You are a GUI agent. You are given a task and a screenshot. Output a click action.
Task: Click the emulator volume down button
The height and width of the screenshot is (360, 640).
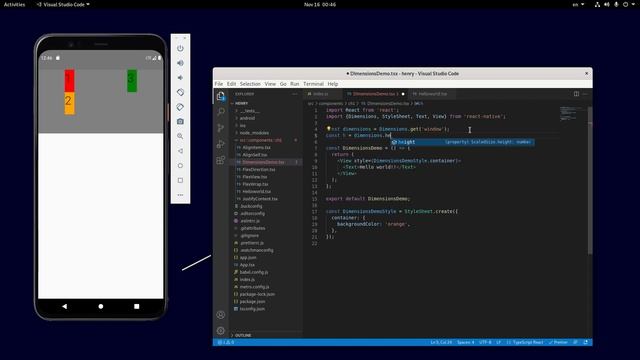click(180, 78)
